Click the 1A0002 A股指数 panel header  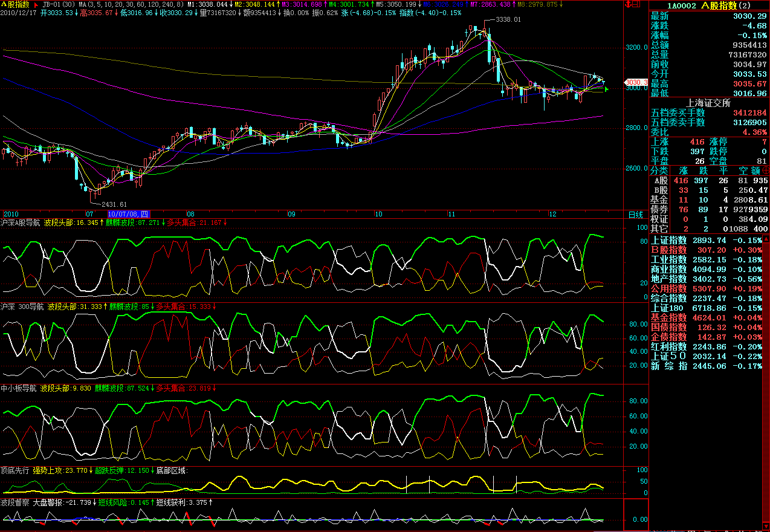click(x=709, y=5)
